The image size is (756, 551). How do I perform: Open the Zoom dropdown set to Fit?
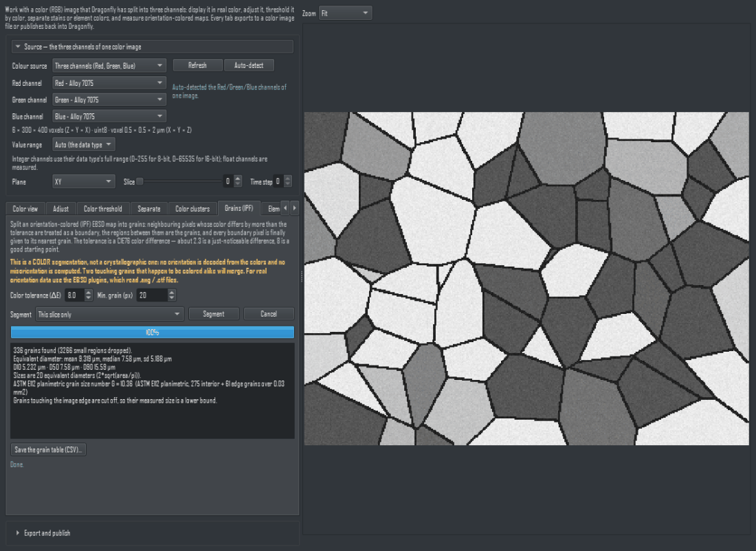click(x=345, y=13)
